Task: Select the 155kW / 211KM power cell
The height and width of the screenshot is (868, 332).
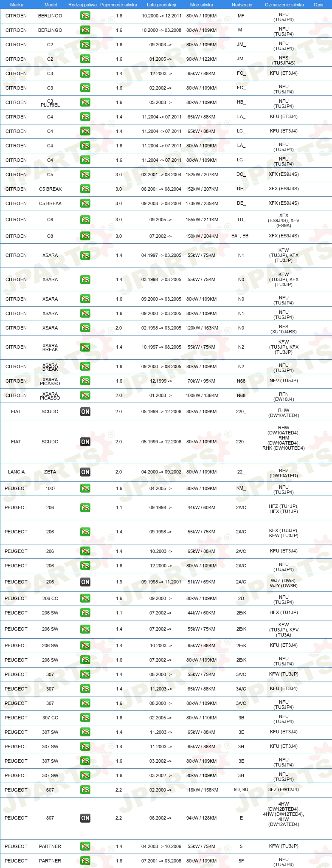Action: point(202,220)
